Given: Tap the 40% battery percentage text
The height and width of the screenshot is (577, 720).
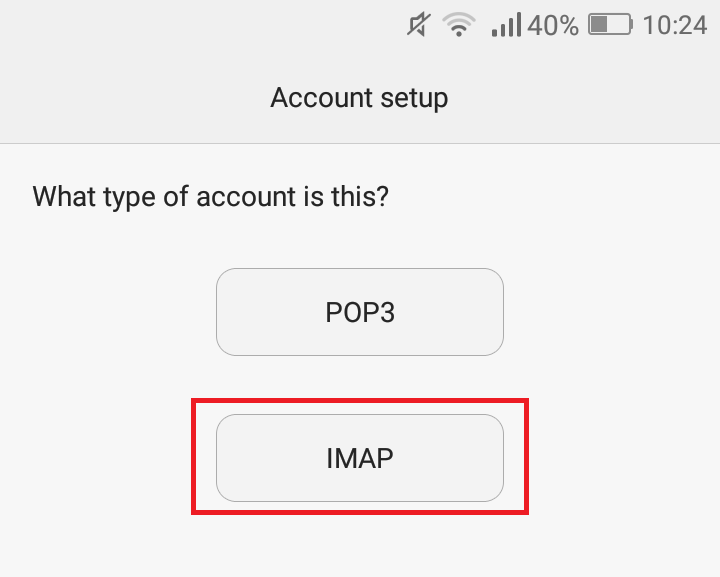Looking at the screenshot, I should 553,25.
